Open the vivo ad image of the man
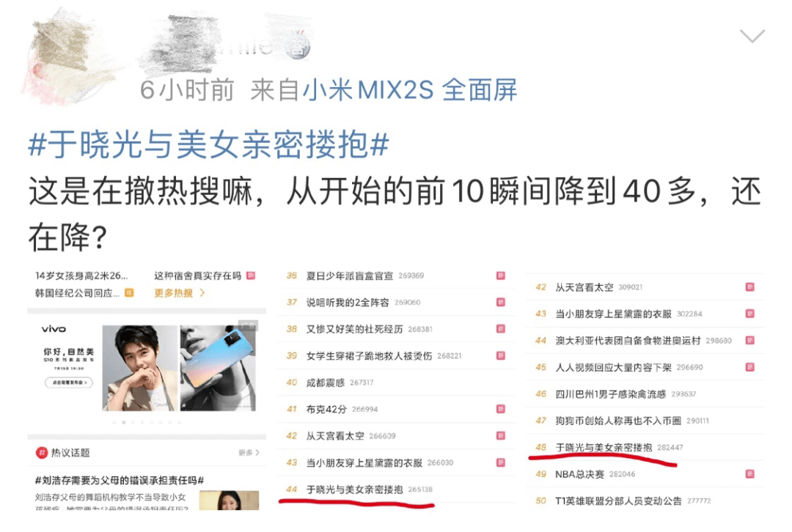792x532 pixels. (140, 368)
